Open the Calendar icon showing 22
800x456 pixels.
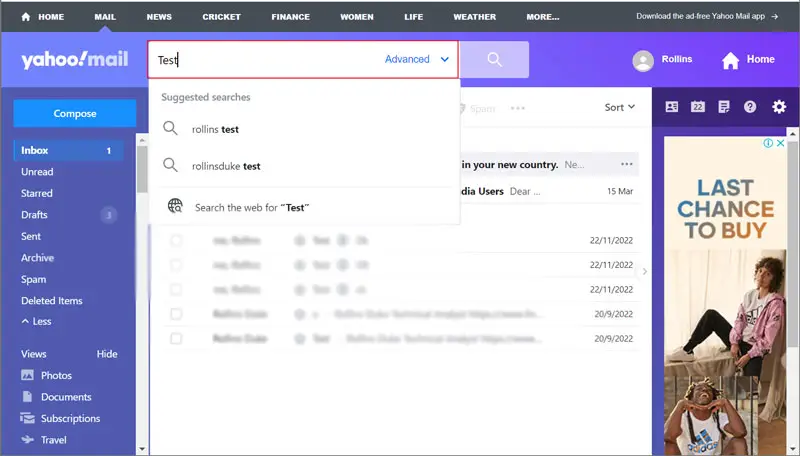point(698,107)
